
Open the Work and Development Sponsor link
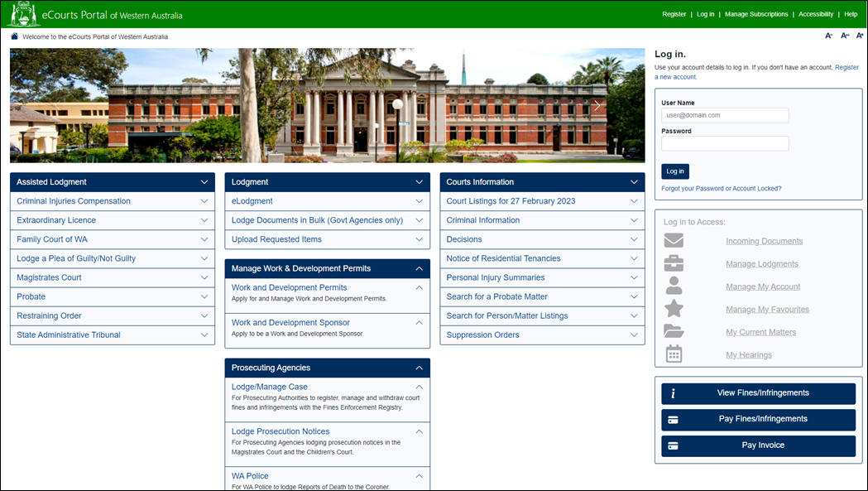point(290,323)
